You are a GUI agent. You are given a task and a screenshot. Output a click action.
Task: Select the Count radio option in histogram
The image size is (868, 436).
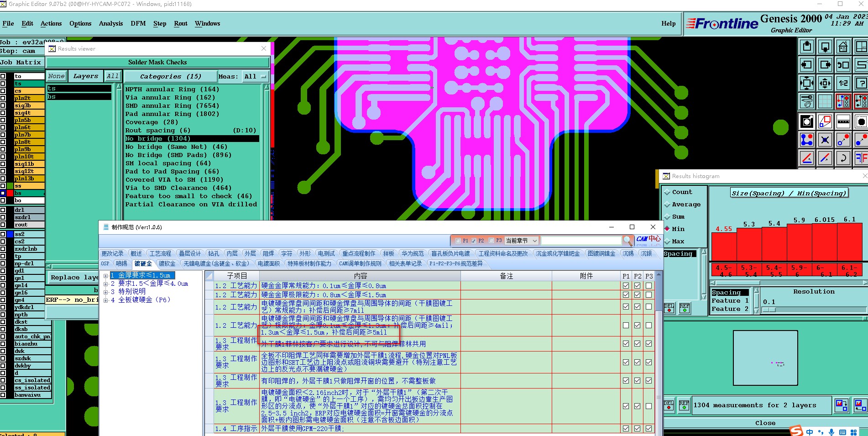pyautogui.click(x=668, y=192)
